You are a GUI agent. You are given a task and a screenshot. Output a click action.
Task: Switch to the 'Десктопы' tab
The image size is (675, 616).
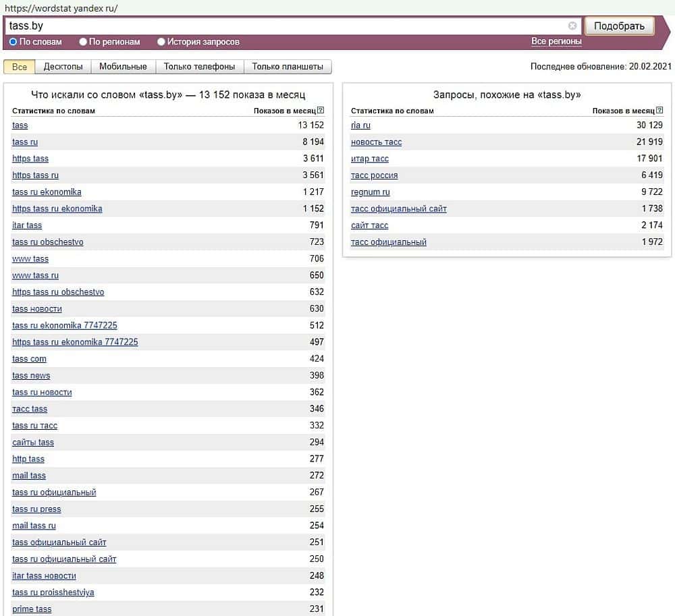[63, 67]
